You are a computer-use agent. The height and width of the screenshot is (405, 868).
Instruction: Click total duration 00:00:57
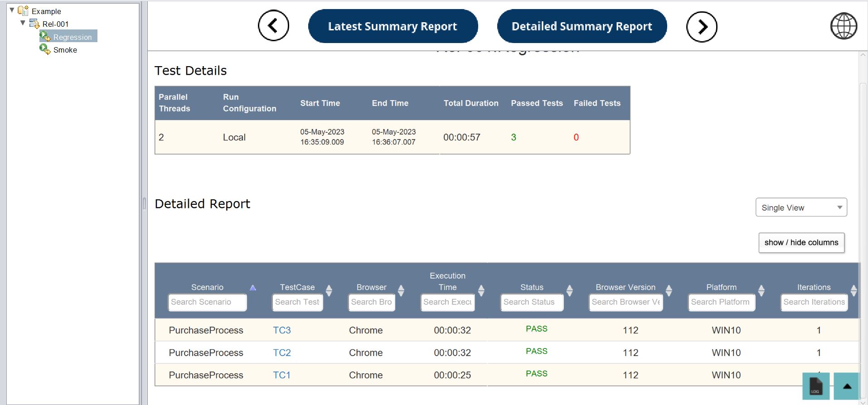click(x=461, y=137)
